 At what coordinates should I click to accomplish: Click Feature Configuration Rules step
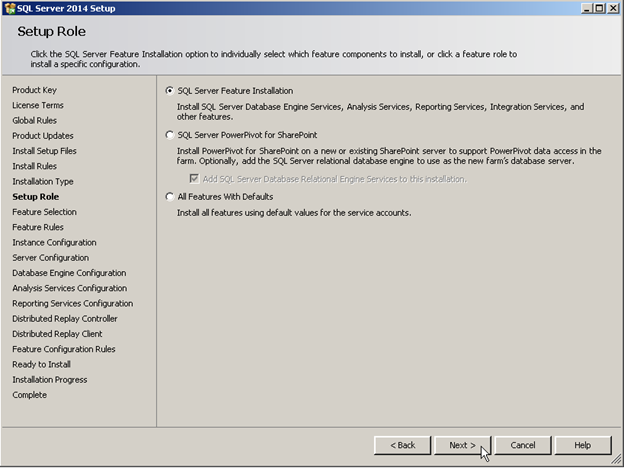pos(64,349)
